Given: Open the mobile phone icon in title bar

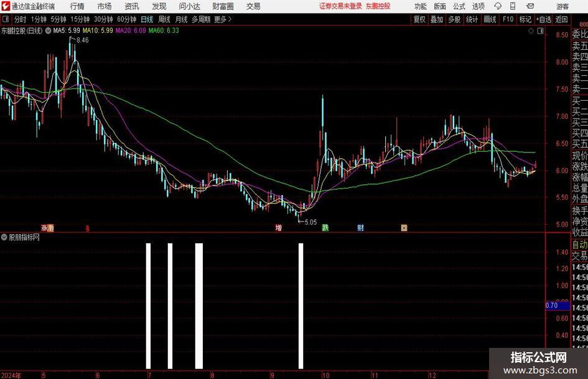Looking at the screenshot, I should [513, 6].
